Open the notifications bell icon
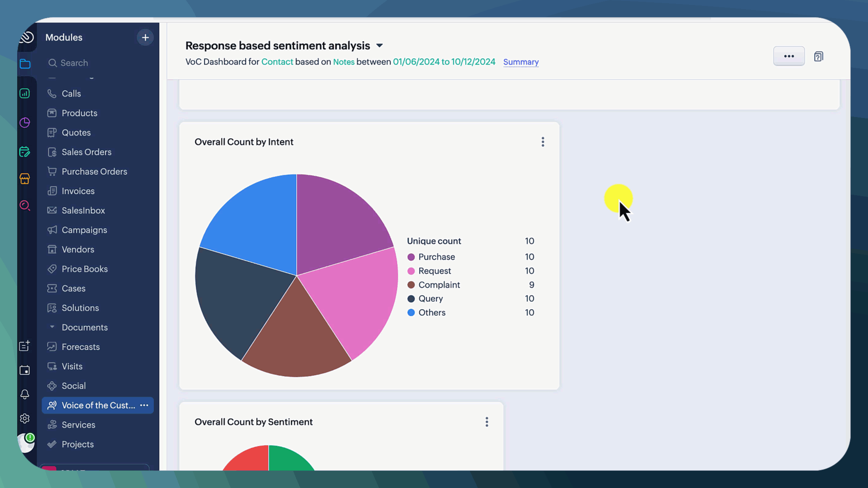This screenshot has width=868, height=488. pos(25,394)
